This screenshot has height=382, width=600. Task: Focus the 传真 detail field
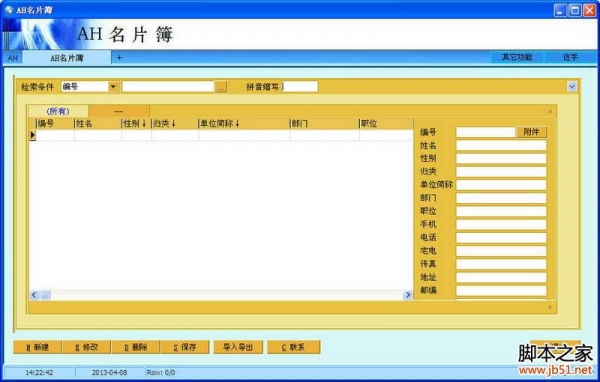click(501, 264)
